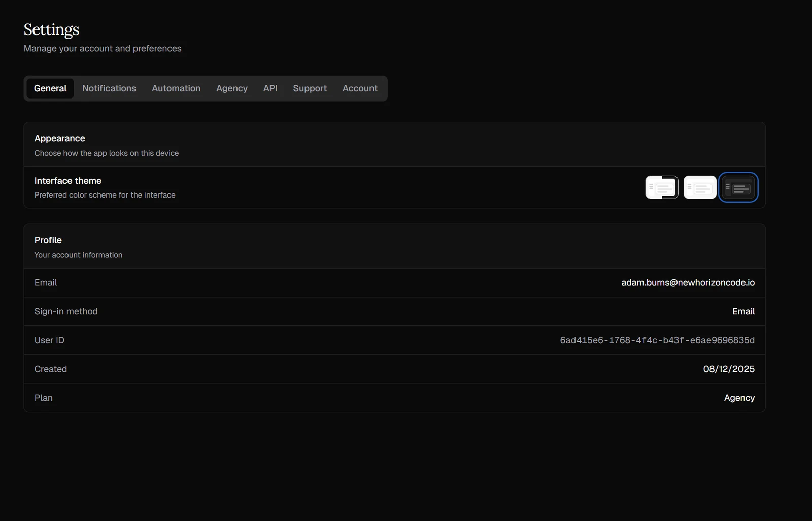Click 'Your account information' description
The image size is (812, 521).
(78, 255)
